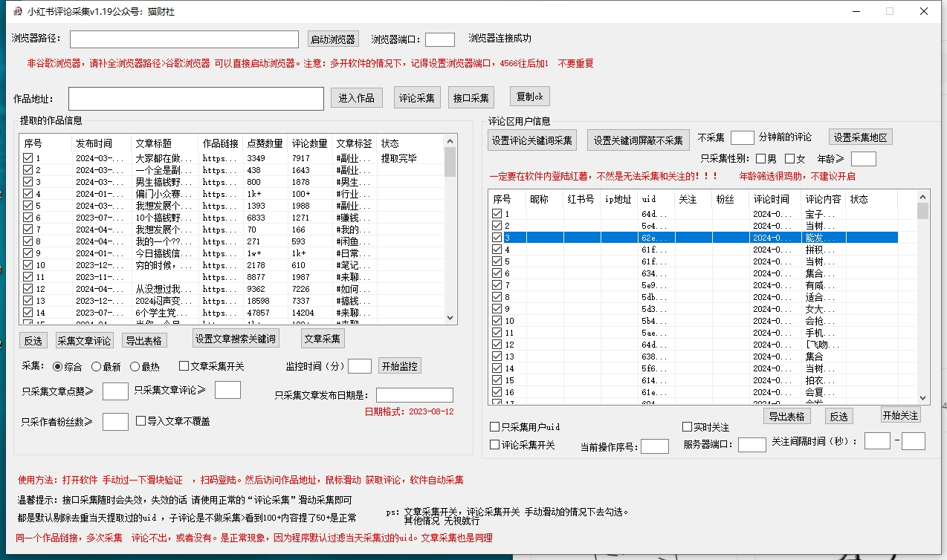
Task: Start monitoring with 开始监控 button
Action: tap(400, 366)
